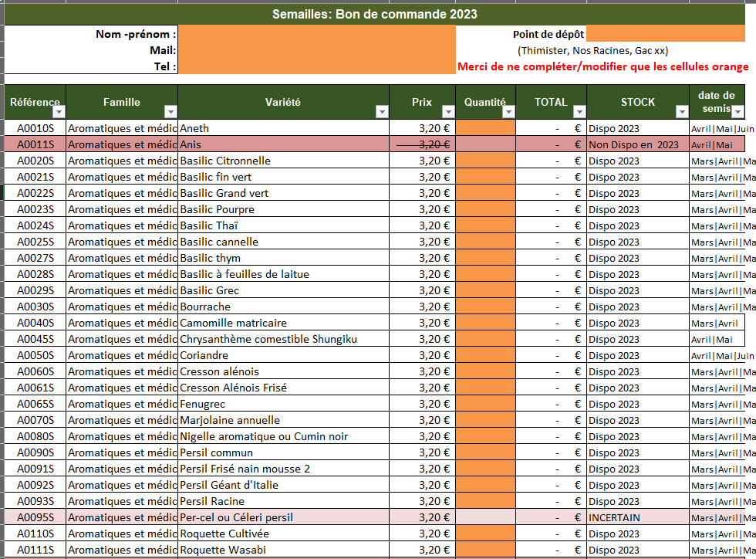Open the Variété column filter dropdown
Screen dimensions: 756x559
382,112
